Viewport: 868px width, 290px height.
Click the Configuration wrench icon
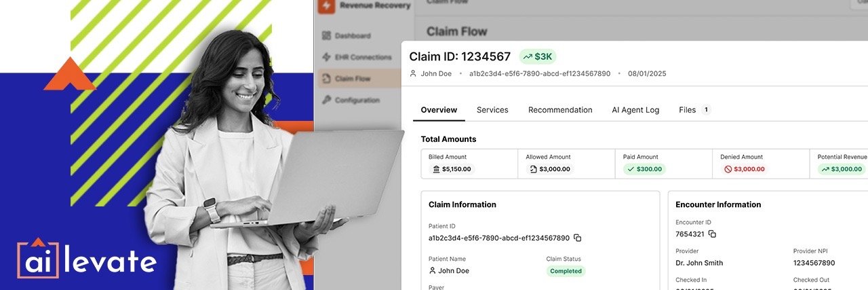pos(326,100)
